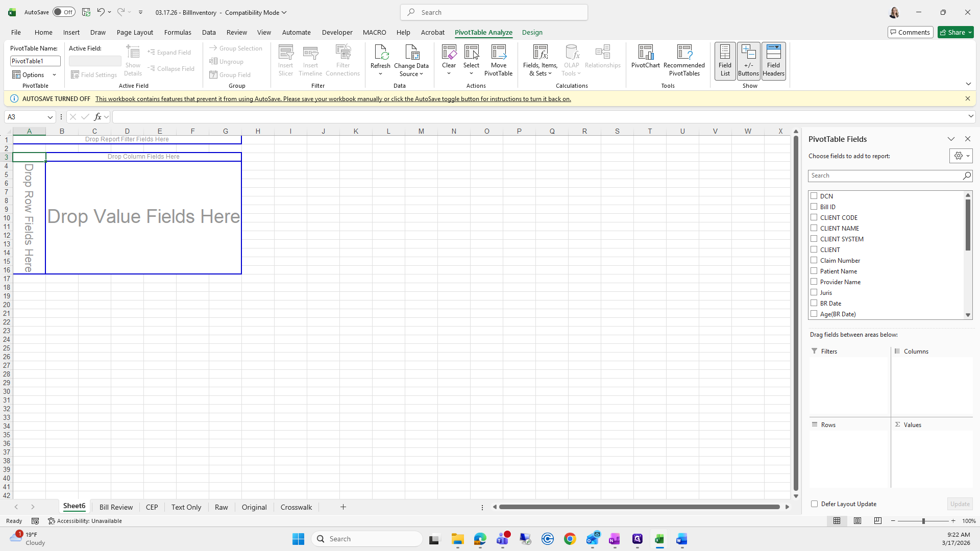980x551 pixels.
Task: Enable Defer Layout Update checkbox
Action: click(x=814, y=504)
